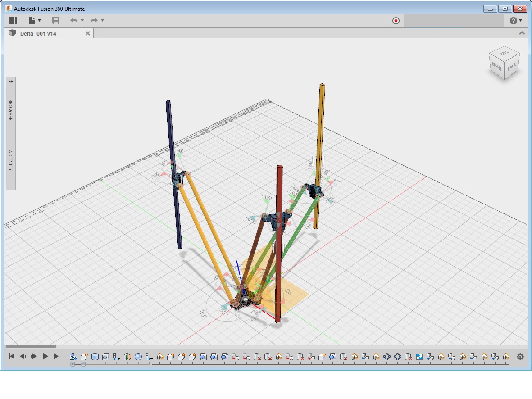
Task: Expand the timeline group with the plus icon
Action: pyautogui.click(x=73, y=364)
